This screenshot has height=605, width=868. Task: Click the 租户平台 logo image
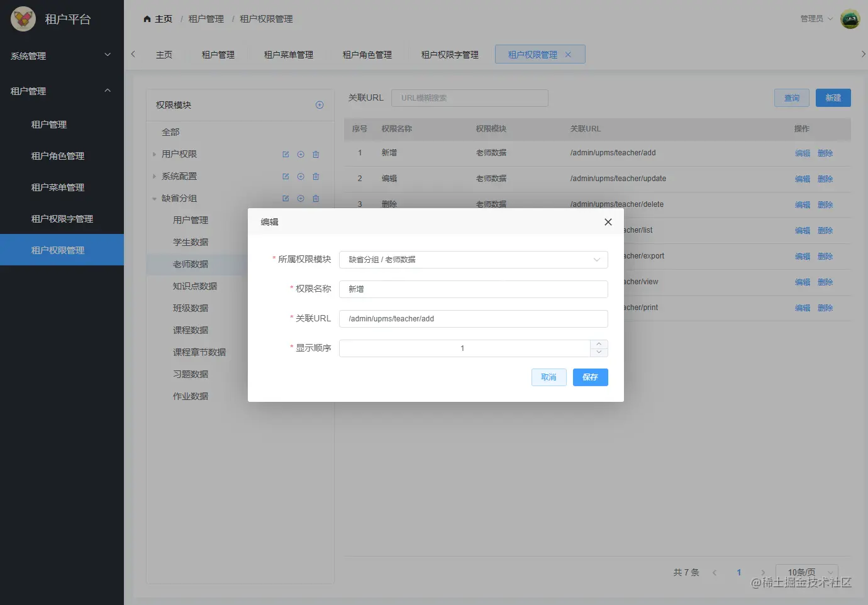tap(23, 19)
